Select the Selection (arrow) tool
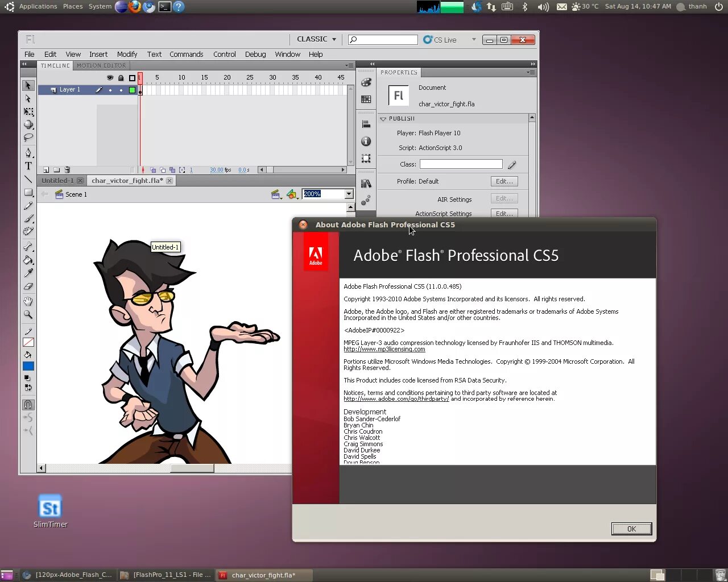Viewport: 728px width, 582px height. pyautogui.click(x=28, y=85)
